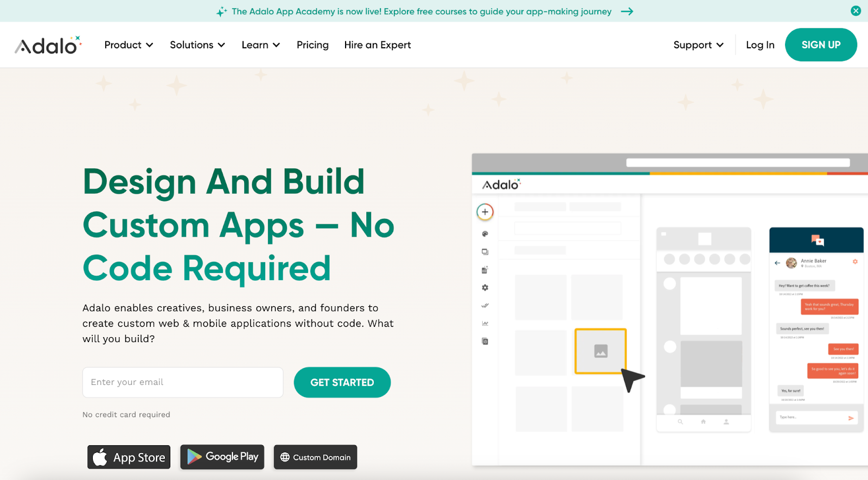Click the Adalo logo in the navbar
The image size is (868, 480).
pyautogui.click(x=48, y=45)
